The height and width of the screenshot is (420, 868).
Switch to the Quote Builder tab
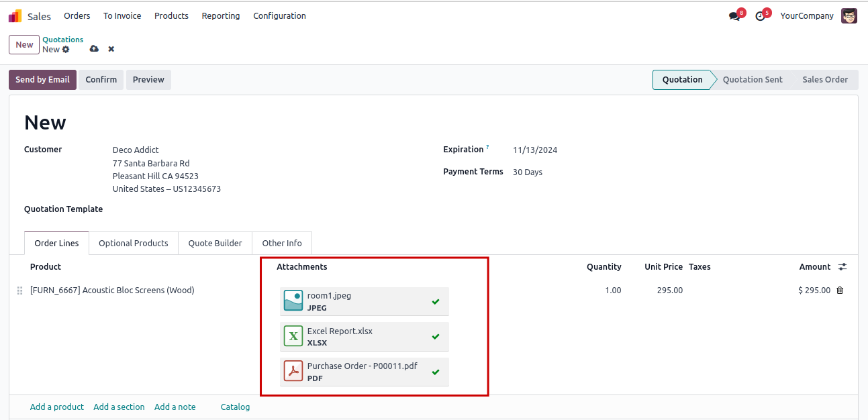point(215,244)
